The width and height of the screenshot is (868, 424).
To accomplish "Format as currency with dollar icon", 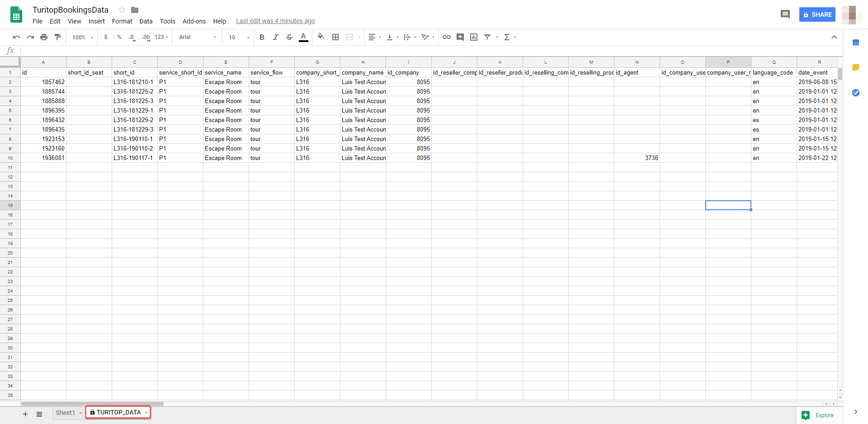I will click(106, 37).
